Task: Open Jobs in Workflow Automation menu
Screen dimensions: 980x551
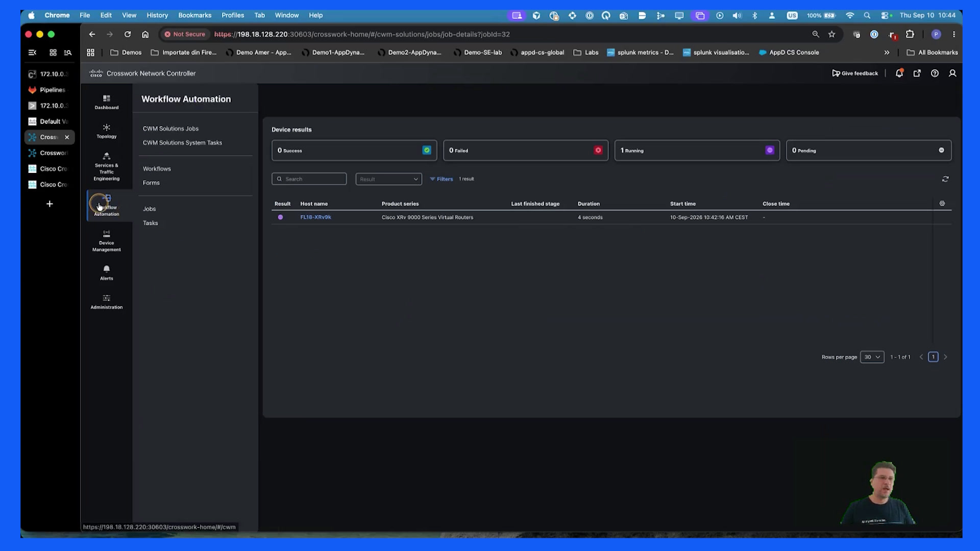Action: pyautogui.click(x=149, y=209)
